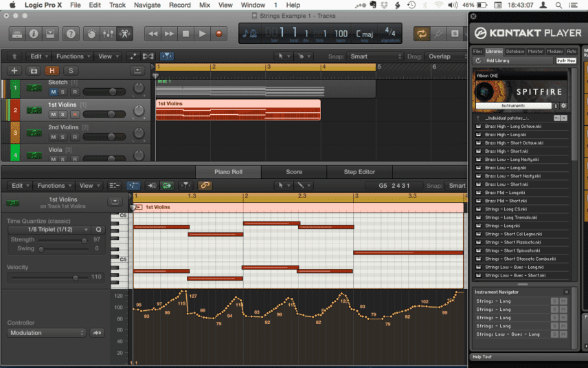Solo the 2nd Violins track
Viewport: 588px width, 368px height.
63,137
